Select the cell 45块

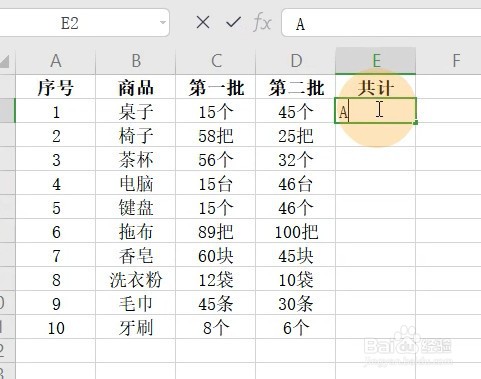coord(296,255)
